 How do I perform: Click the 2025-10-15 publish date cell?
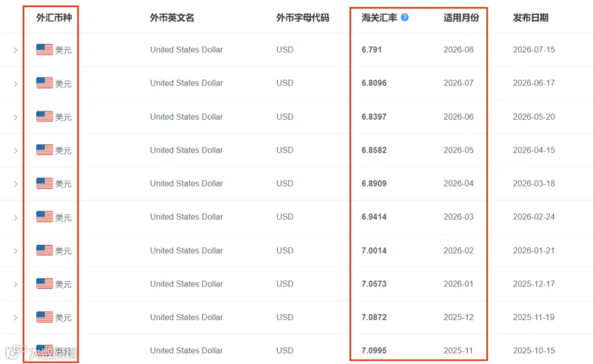(534, 350)
